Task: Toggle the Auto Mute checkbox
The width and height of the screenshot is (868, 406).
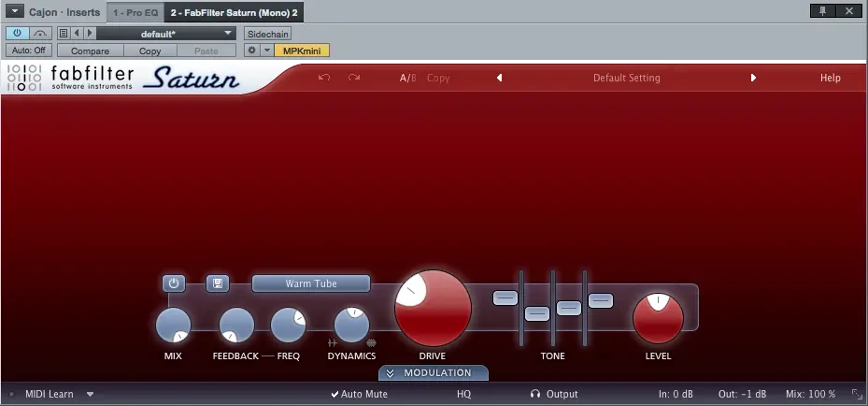Action: 360,395
